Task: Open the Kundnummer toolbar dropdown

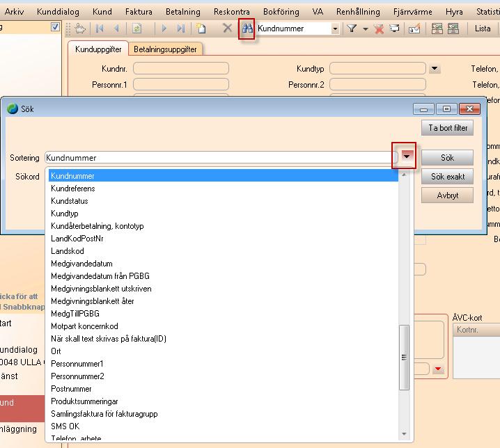Action: click(x=335, y=29)
